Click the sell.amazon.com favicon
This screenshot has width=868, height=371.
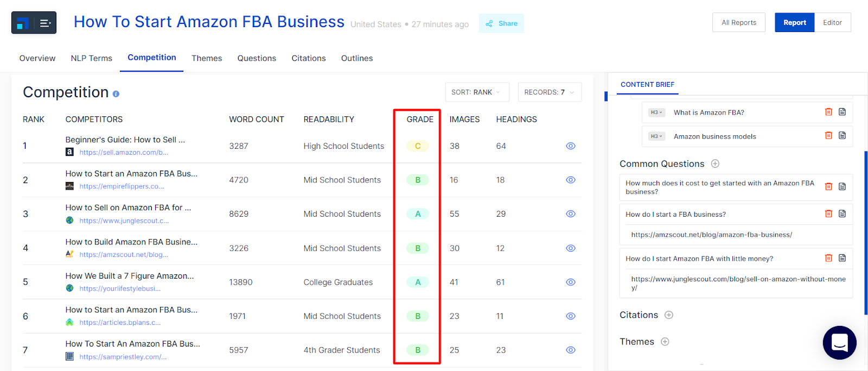(x=69, y=152)
